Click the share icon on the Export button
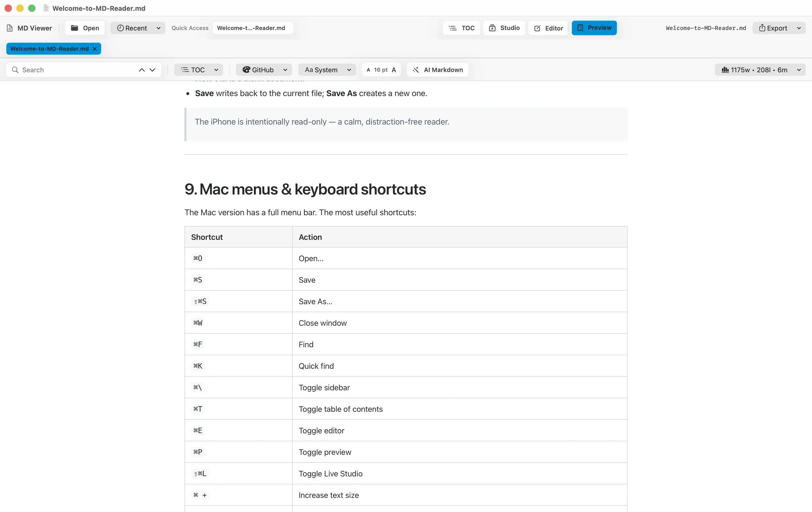 tap(762, 28)
